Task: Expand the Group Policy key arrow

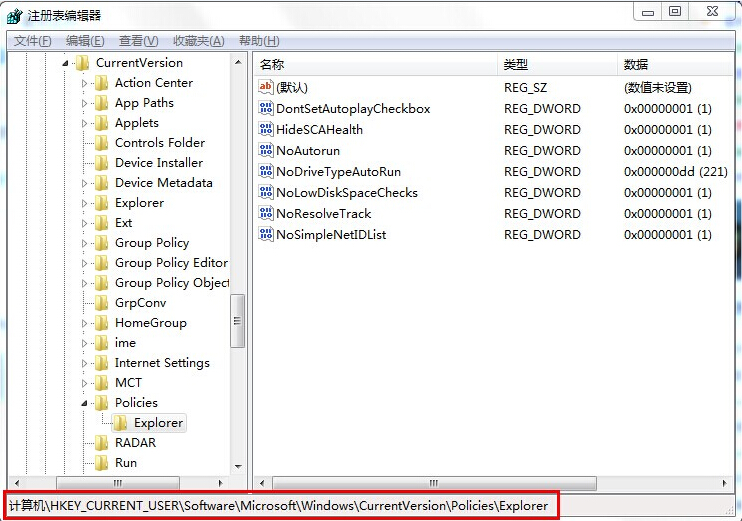Action: pyautogui.click(x=85, y=243)
